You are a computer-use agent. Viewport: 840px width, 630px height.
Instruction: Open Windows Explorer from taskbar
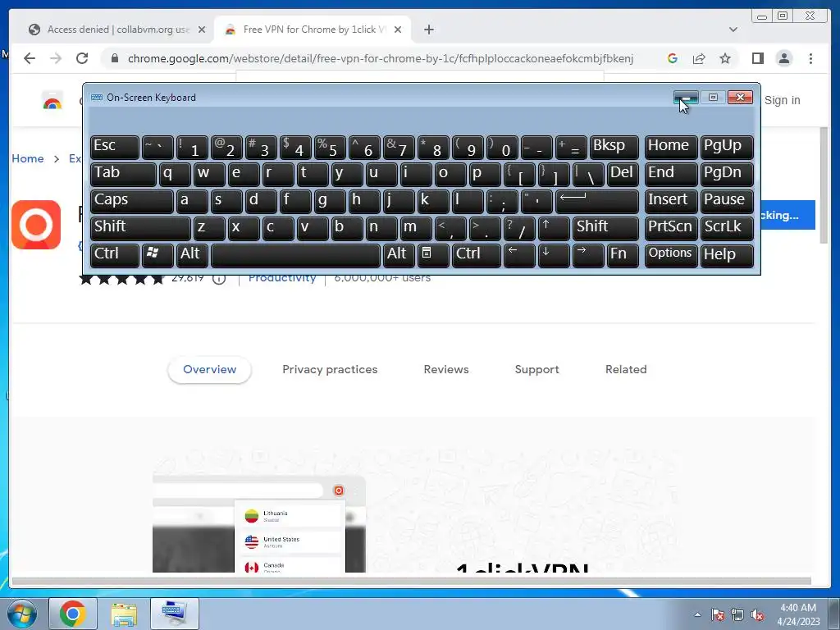click(x=124, y=614)
